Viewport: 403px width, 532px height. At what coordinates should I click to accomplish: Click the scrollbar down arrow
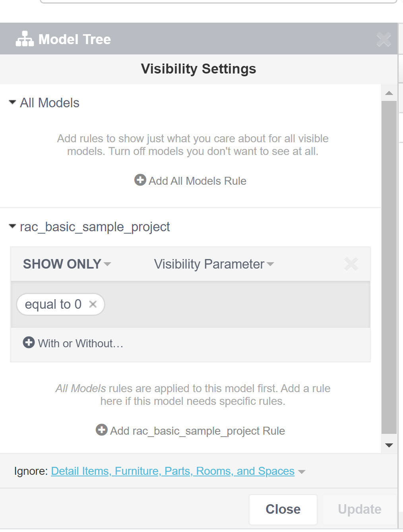pos(389,445)
